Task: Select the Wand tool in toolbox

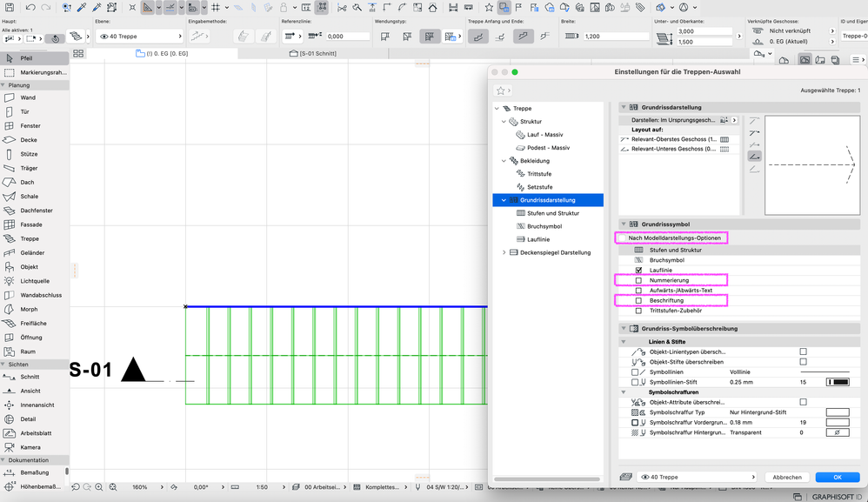Action: [28, 97]
